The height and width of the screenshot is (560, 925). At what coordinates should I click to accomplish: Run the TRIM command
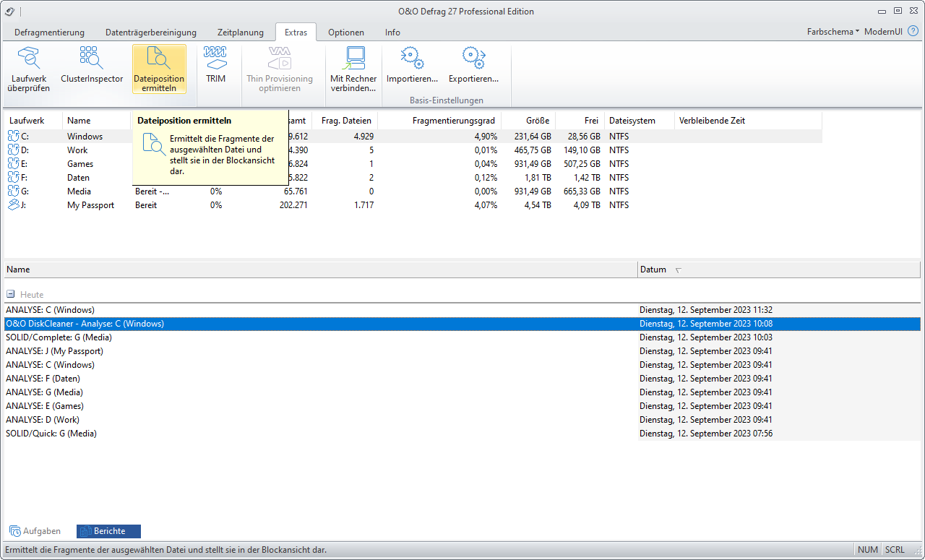[215, 69]
